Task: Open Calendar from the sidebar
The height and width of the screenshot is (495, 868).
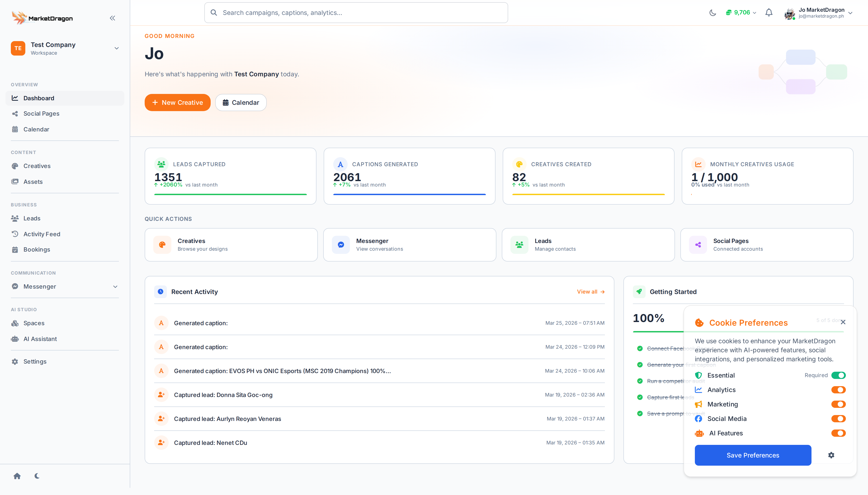Action: click(65, 129)
